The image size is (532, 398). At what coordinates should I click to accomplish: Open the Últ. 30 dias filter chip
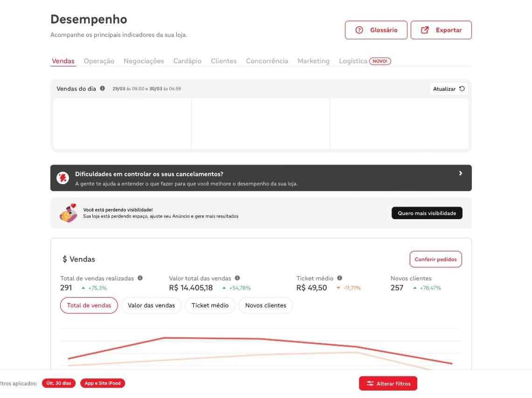click(x=59, y=383)
